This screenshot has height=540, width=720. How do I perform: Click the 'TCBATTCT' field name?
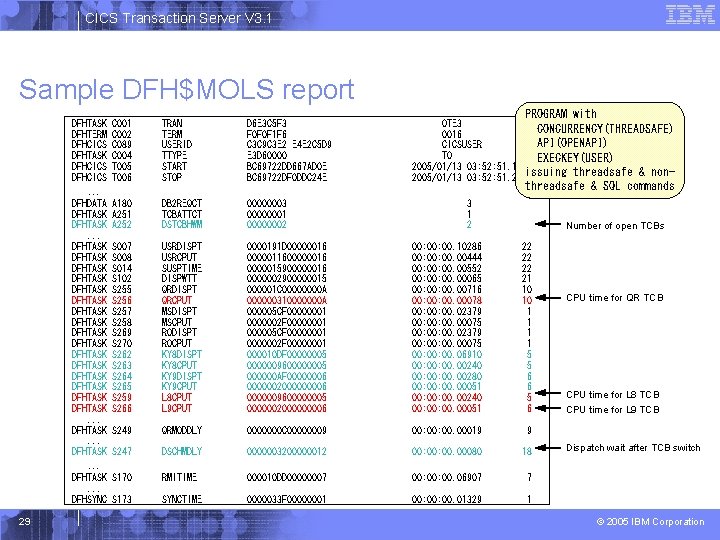coord(182,214)
